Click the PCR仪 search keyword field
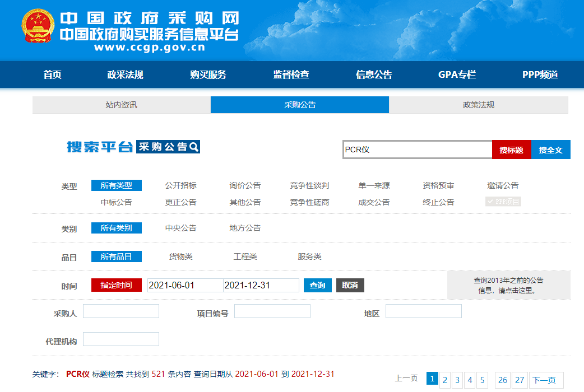 click(x=417, y=150)
